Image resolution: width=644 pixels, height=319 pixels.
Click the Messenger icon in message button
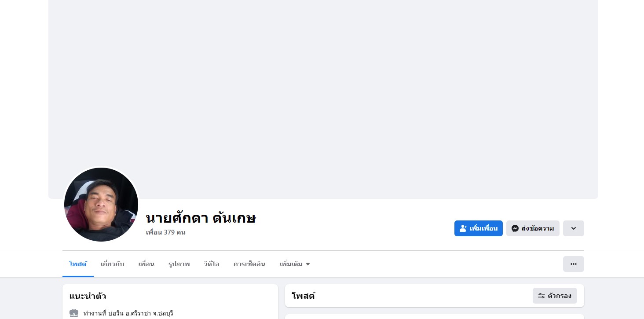click(515, 228)
